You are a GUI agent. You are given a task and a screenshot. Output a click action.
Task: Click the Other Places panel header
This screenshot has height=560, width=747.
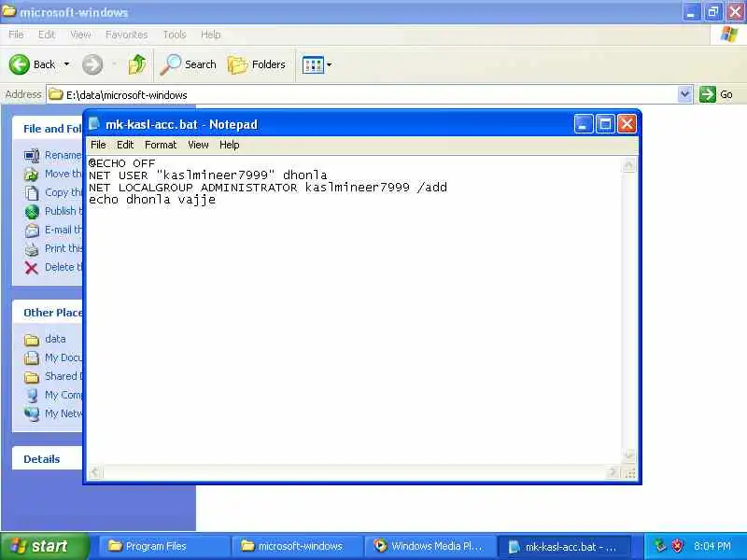point(48,313)
